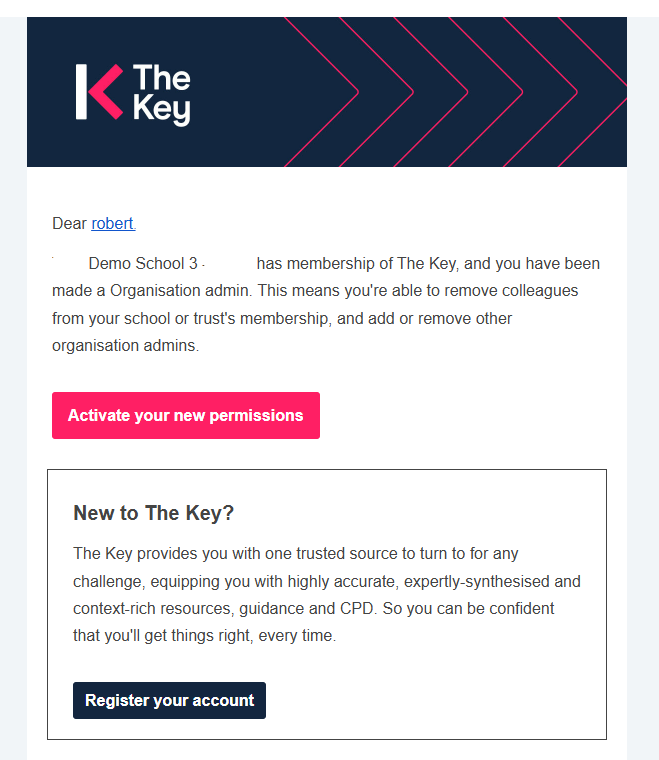
Task: Click the Demo School 3 text
Action: pyautogui.click(x=143, y=264)
